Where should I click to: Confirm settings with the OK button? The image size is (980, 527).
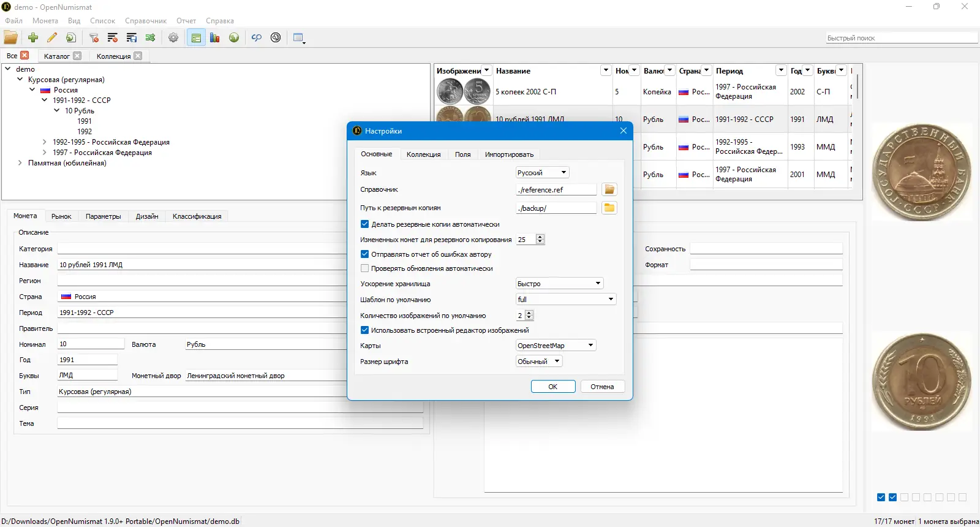(553, 387)
